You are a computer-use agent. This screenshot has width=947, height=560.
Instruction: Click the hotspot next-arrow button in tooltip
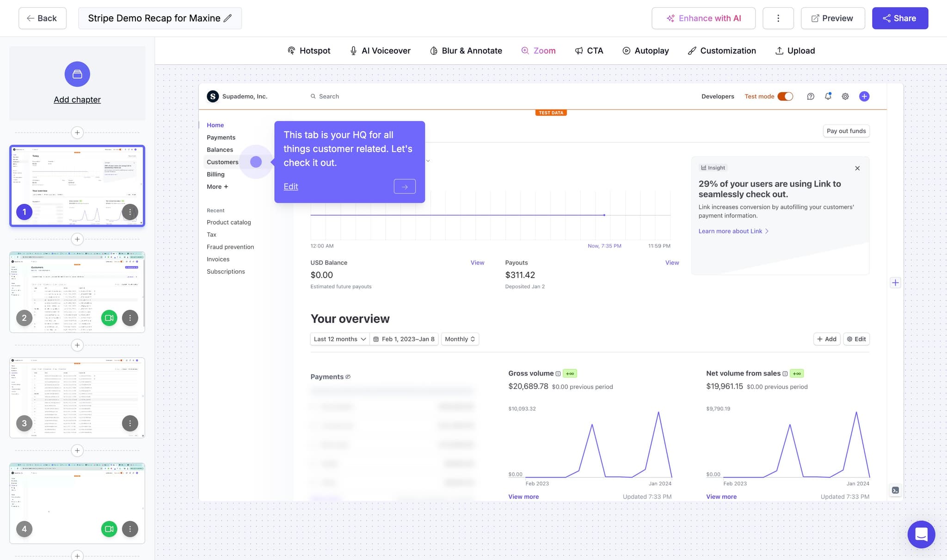(x=405, y=186)
